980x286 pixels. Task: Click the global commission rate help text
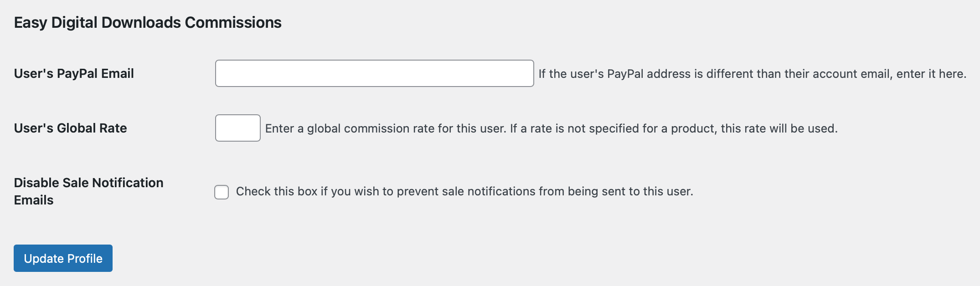click(x=551, y=128)
